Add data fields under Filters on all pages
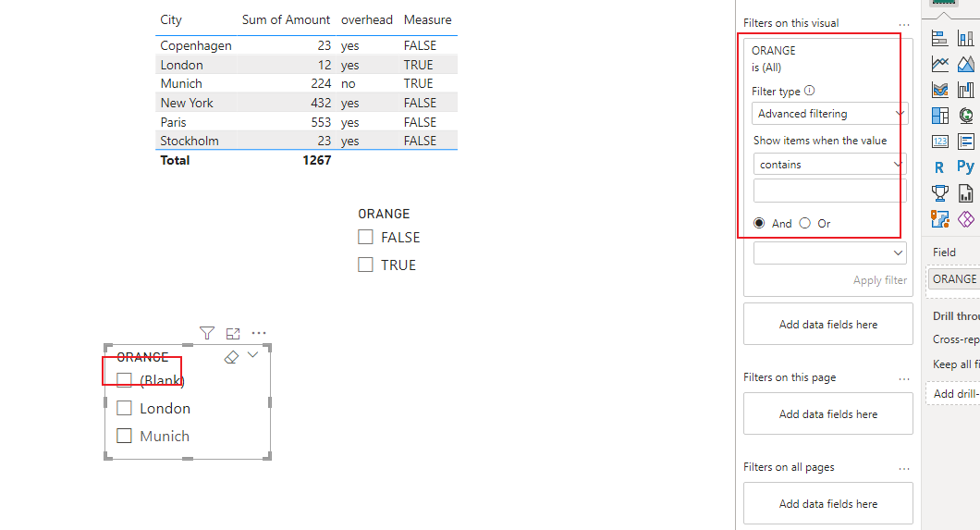This screenshot has height=530, width=980. pyautogui.click(x=828, y=503)
